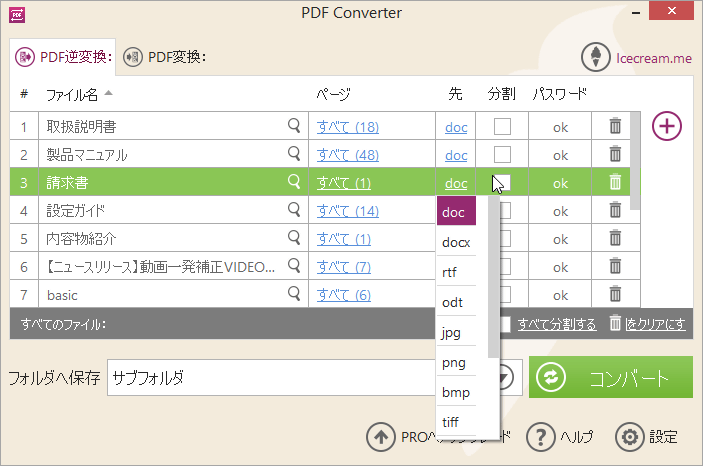Open output format dropdown for 取扱説明書
The width and height of the screenshot is (703, 466).
tap(456, 127)
